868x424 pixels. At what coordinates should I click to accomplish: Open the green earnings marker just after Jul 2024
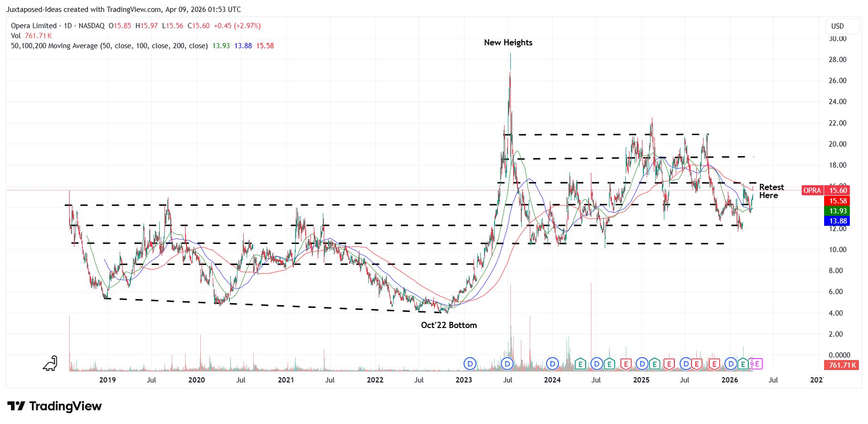(x=609, y=364)
